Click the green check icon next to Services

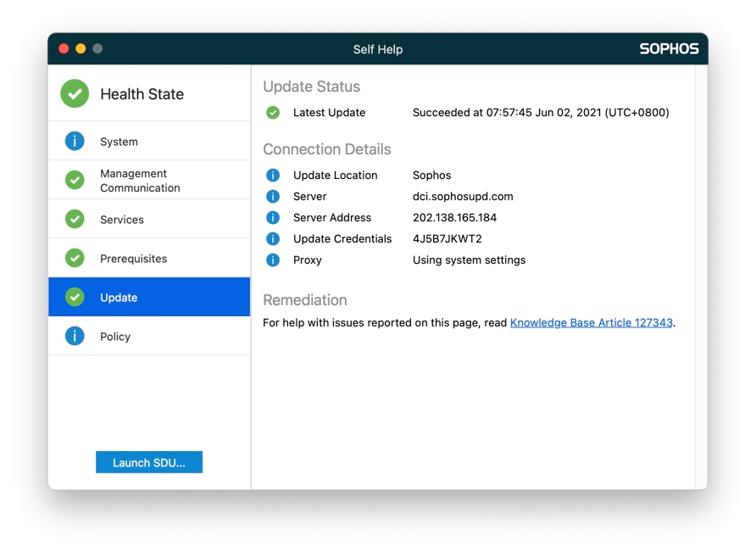coord(74,218)
